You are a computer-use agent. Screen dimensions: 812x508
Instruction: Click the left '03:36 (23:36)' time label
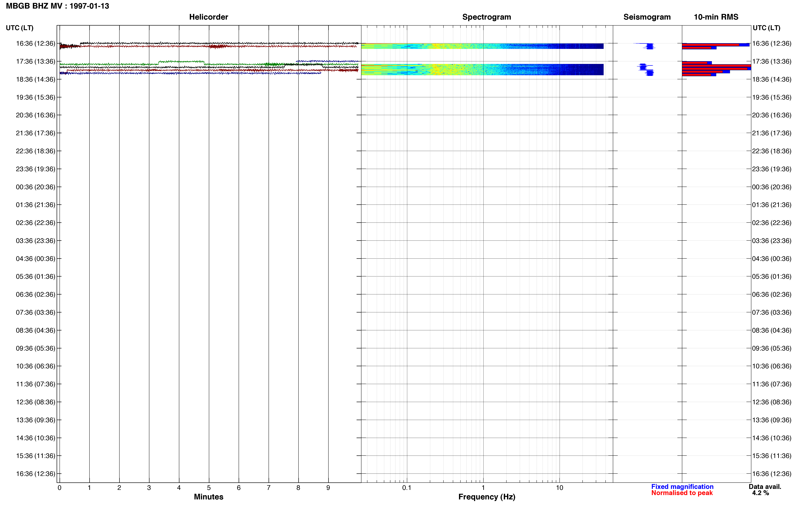(x=36, y=240)
